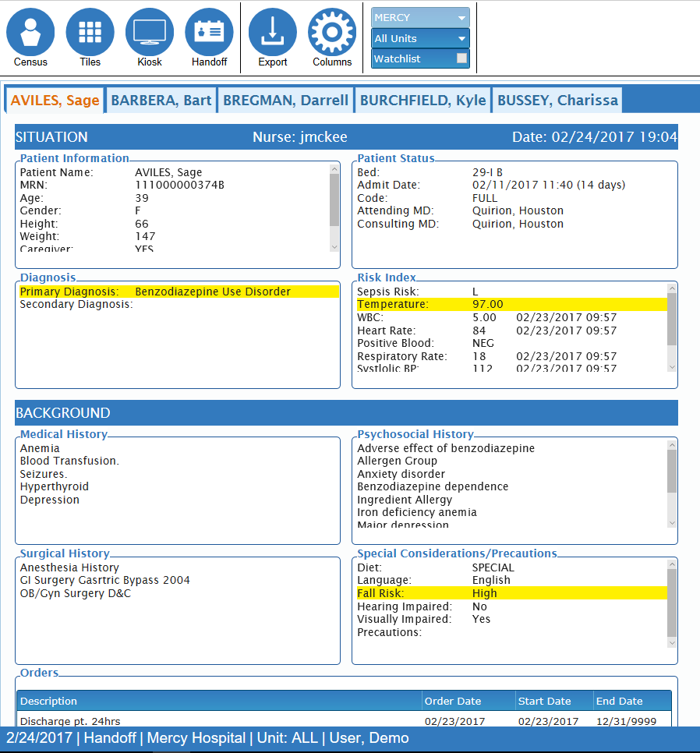Click the OB/Gyn Surgery D&C entry

coord(76,593)
